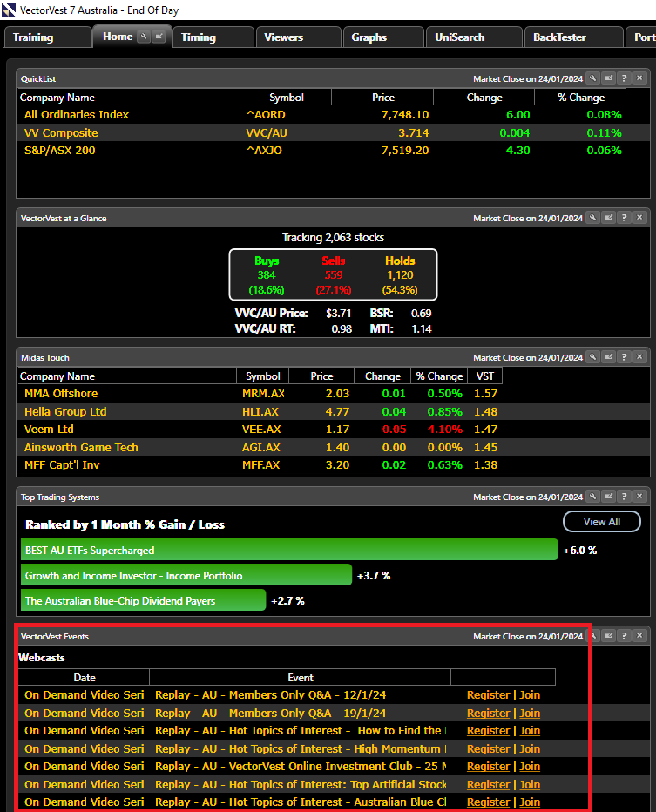Image resolution: width=656 pixels, height=812 pixels.
Task: Select S&P/ASX 200 row
Action: pyautogui.click(x=333, y=150)
